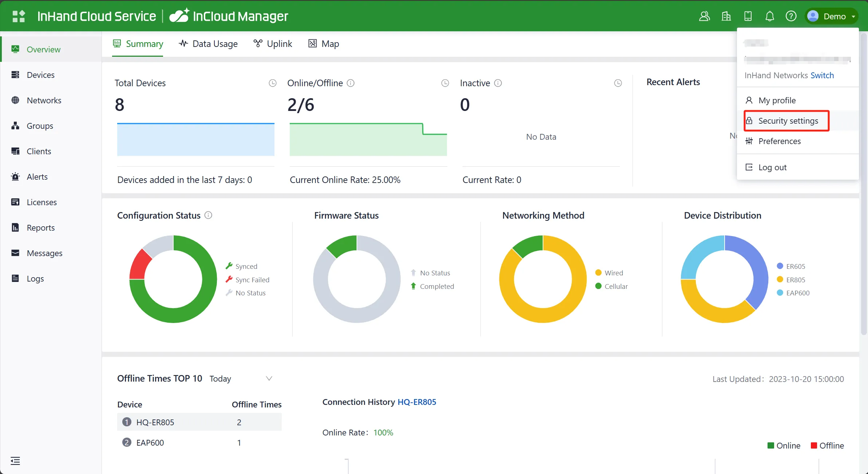The width and height of the screenshot is (868, 474).
Task: Collapse the sidebar with bottom menu icon
Action: pyautogui.click(x=15, y=461)
